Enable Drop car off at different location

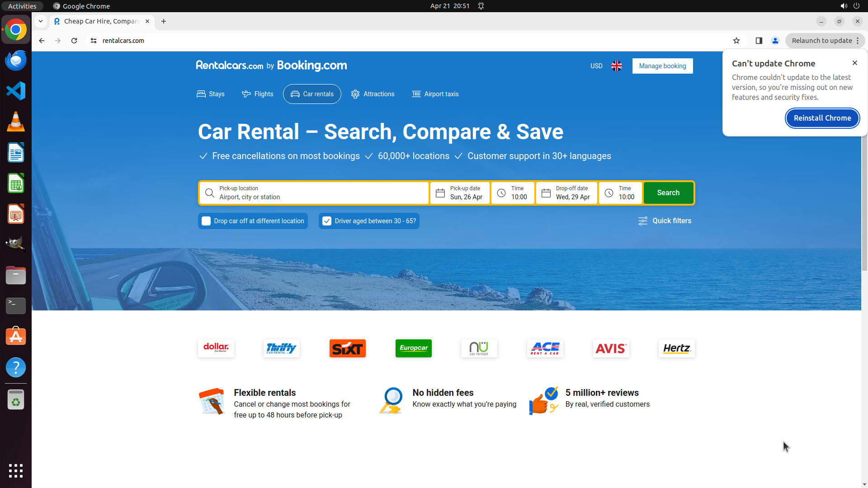pos(206,221)
